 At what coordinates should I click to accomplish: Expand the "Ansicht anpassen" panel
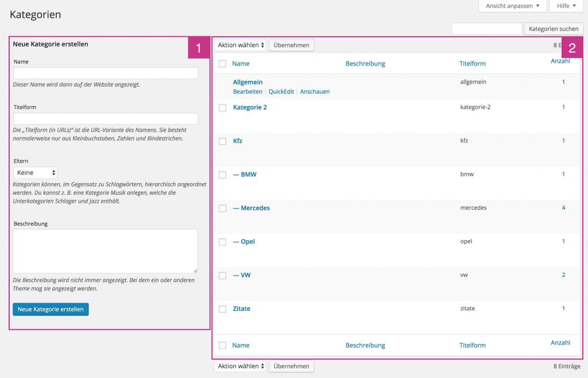512,6
